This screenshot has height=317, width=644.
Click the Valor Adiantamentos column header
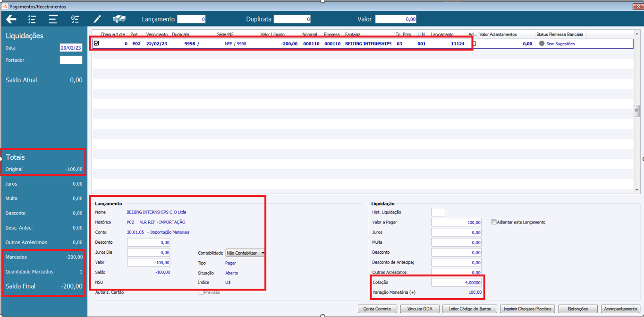coord(498,34)
